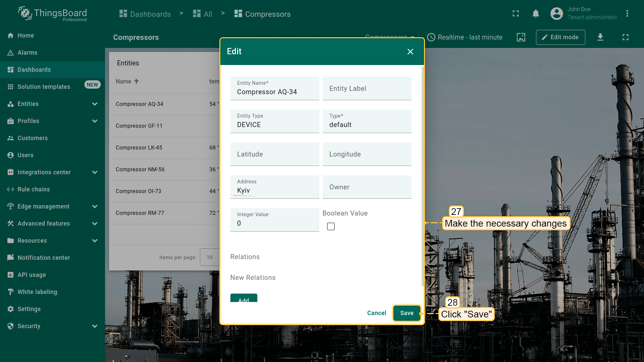The width and height of the screenshot is (644, 362).
Task: Click the notifications bell icon
Action: click(x=536, y=14)
